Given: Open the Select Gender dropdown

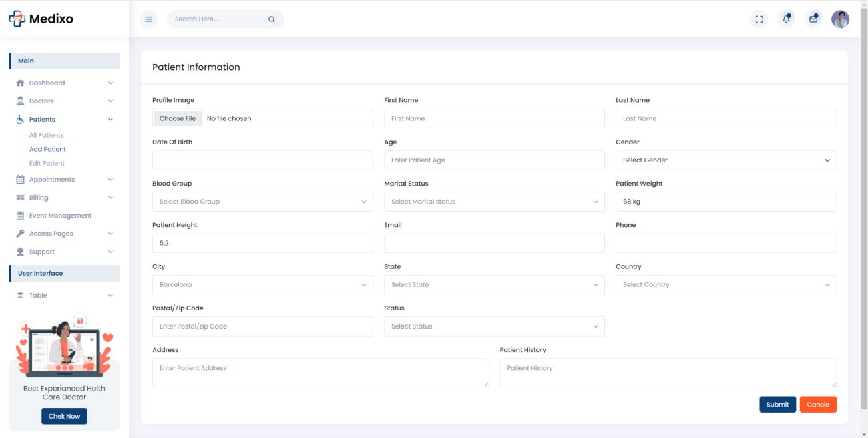Looking at the screenshot, I should [726, 160].
